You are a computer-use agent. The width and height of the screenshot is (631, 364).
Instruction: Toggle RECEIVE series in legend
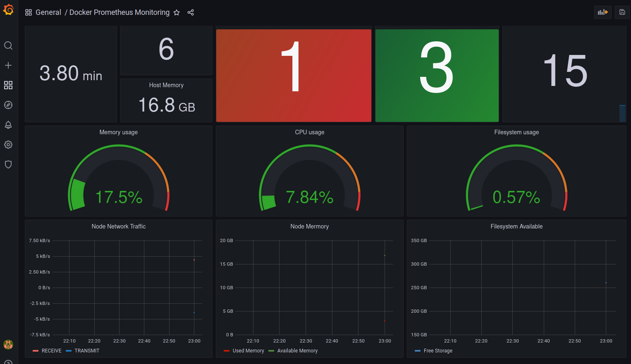tap(51, 351)
